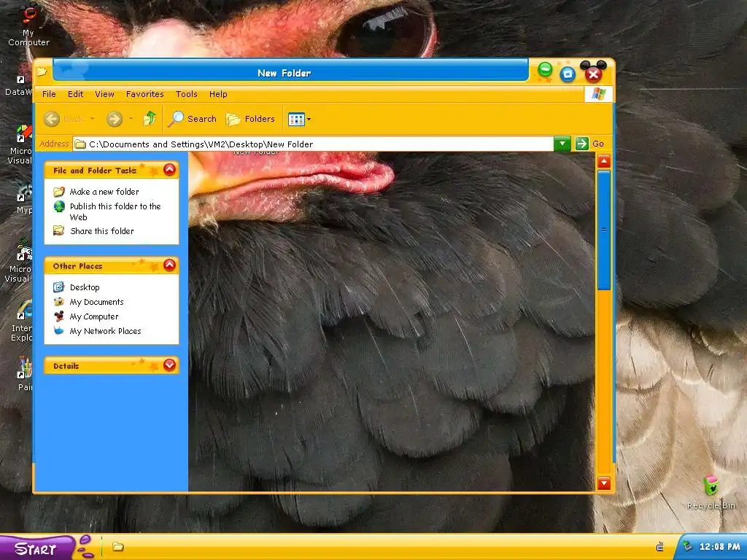747x560 pixels.
Task: Open the Help menu
Action: 218,94
